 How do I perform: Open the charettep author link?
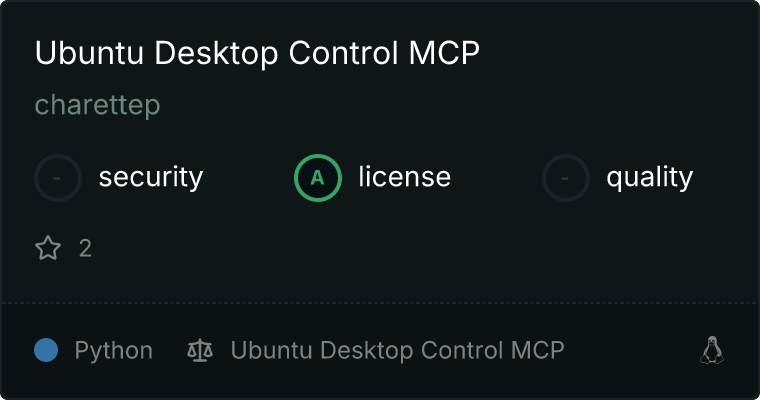click(x=97, y=105)
